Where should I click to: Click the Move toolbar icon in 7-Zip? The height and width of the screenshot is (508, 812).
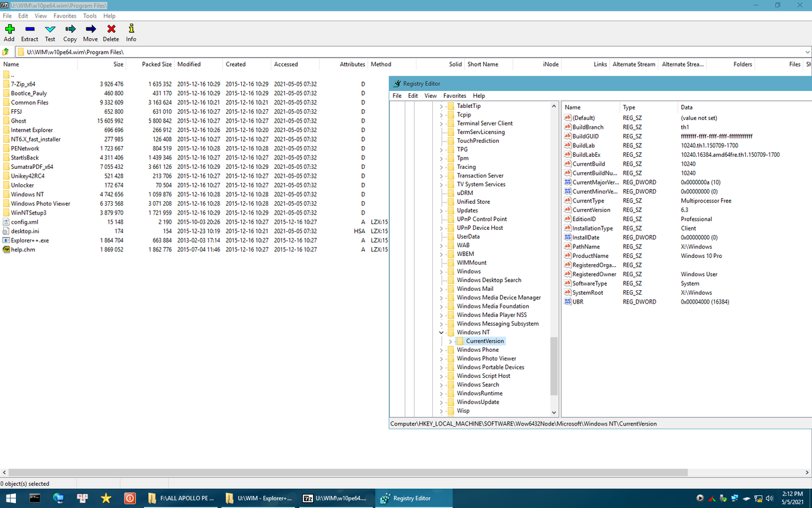point(91,29)
